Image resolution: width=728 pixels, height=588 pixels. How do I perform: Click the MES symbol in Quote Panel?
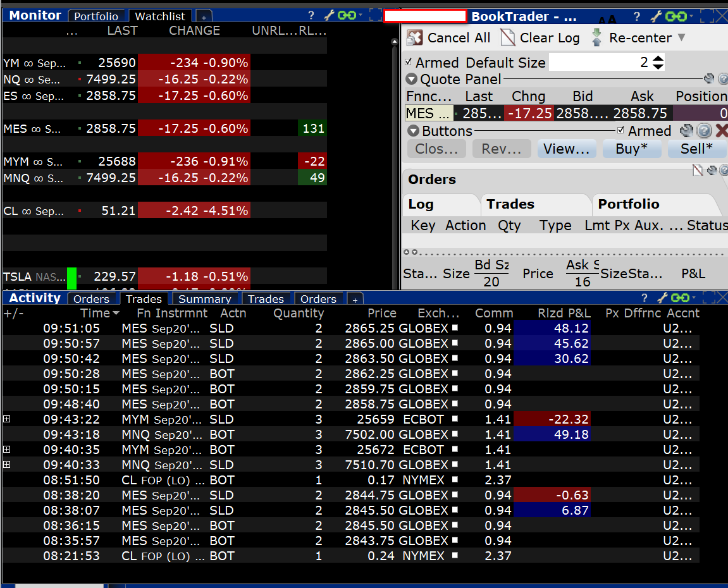[429, 113]
